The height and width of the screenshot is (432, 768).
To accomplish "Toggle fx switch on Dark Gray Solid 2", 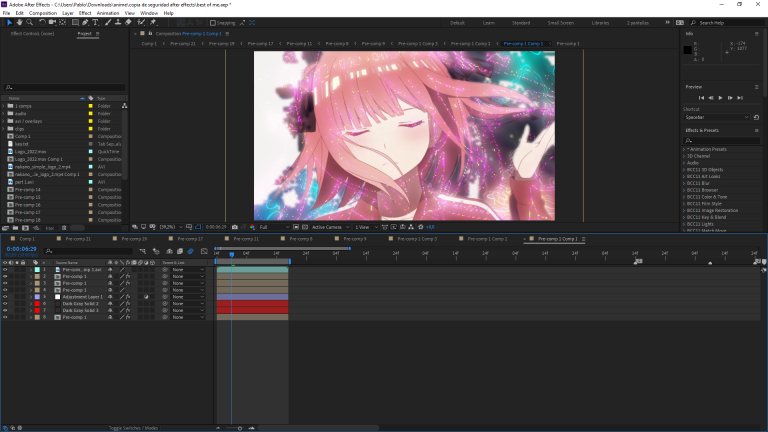I will [128, 304].
